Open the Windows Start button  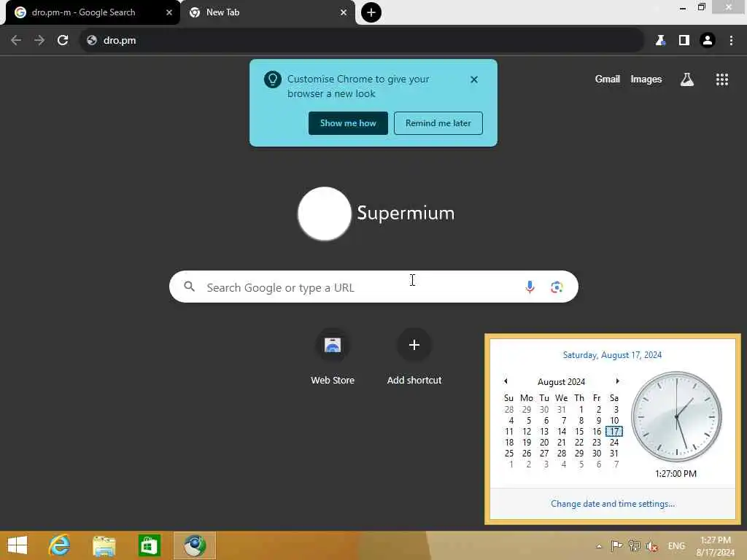18,545
